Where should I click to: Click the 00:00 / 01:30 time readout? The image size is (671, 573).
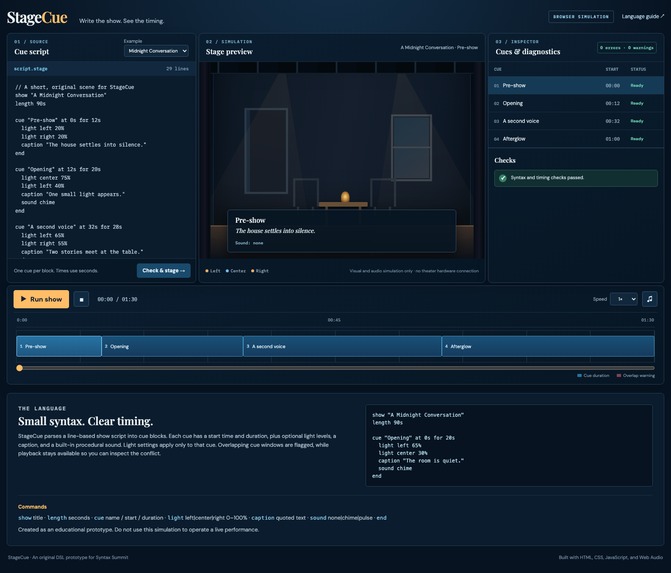pyautogui.click(x=117, y=299)
